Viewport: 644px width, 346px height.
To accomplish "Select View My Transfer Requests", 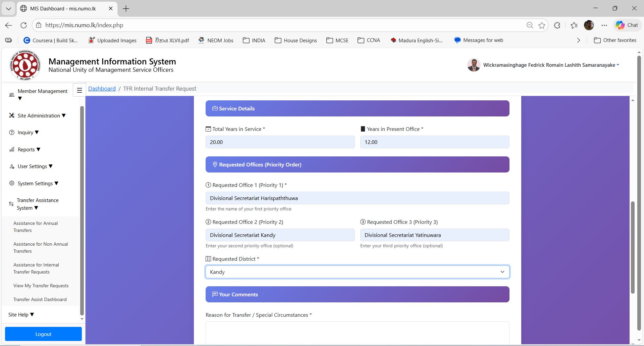I will (x=41, y=286).
